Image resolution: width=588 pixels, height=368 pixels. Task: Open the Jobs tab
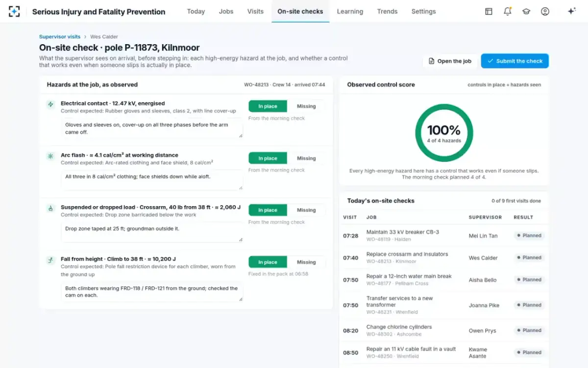point(226,11)
